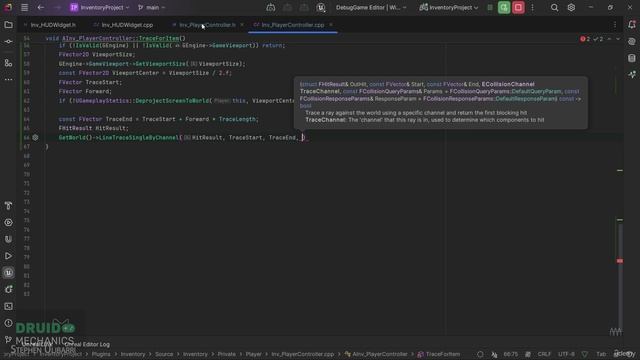The width and height of the screenshot is (640, 360).
Task: Switch to Inv_HUDWidget.h tab
Action: pos(53,25)
